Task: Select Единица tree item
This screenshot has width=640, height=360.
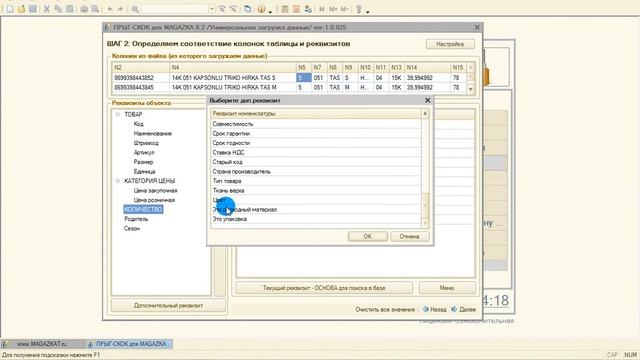Action: 144,171
